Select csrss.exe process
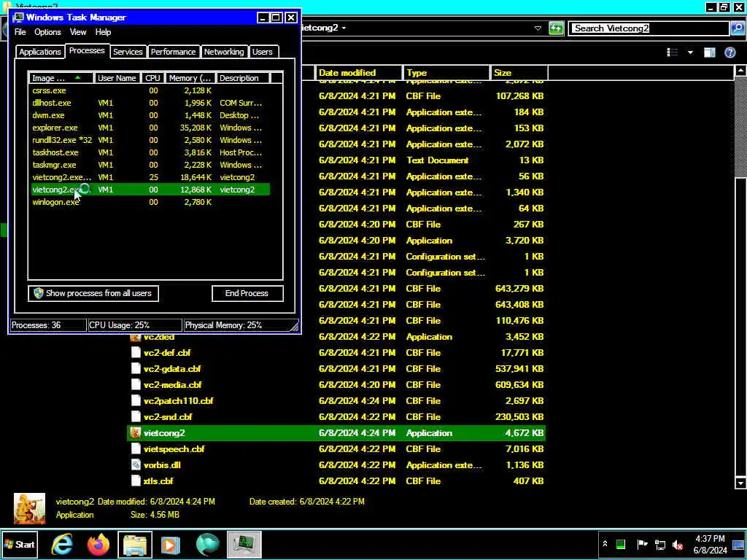Screen dimensions: 747x560 [x=150, y=90]
